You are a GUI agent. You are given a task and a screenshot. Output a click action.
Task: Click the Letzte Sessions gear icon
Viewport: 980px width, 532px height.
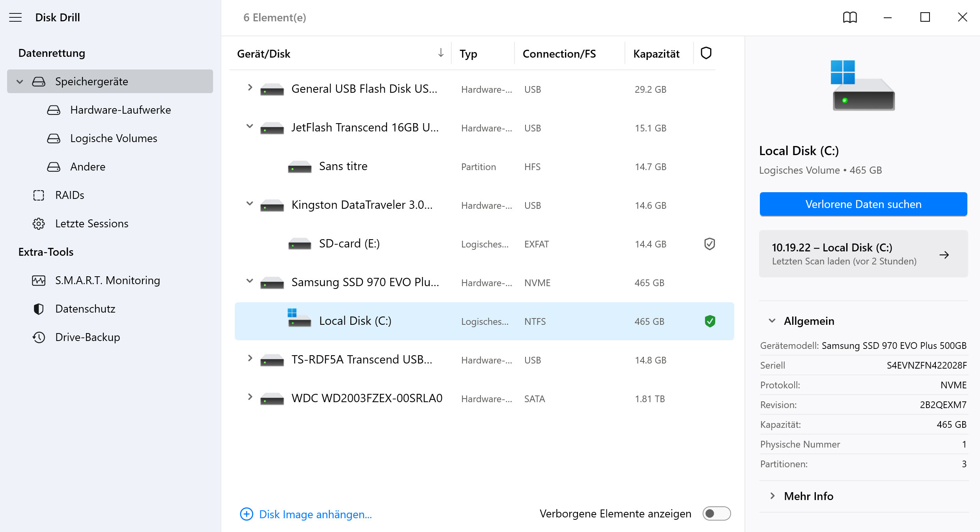(39, 223)
